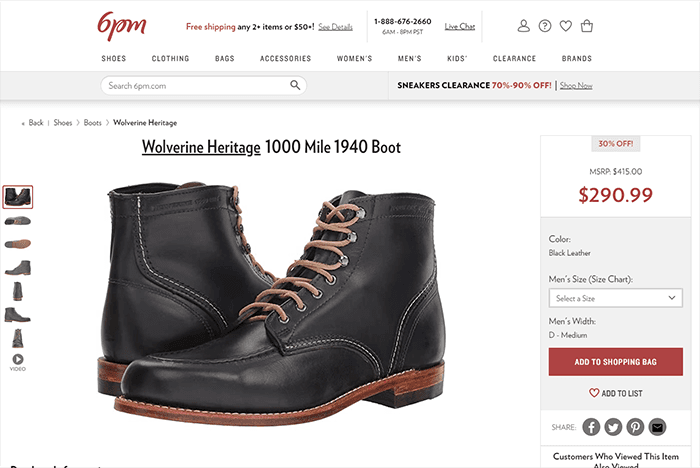Go to the 6pm logo homepage
This screenshot has width=700, height=468.
[x=122, y=26]
